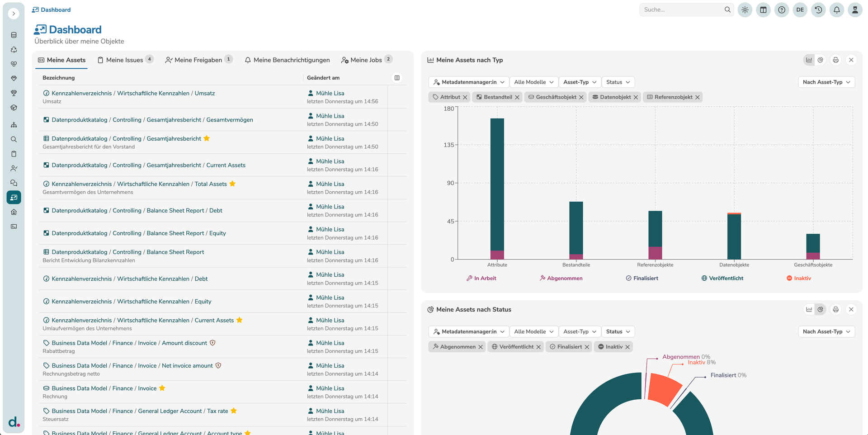Open column settings icon in assets table

[x=397, y=78]
